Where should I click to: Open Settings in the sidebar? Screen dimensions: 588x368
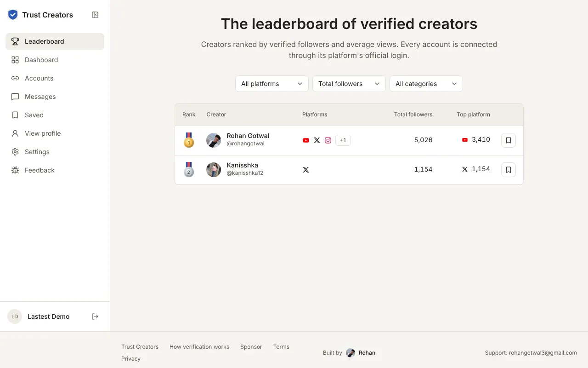[55, 152]
